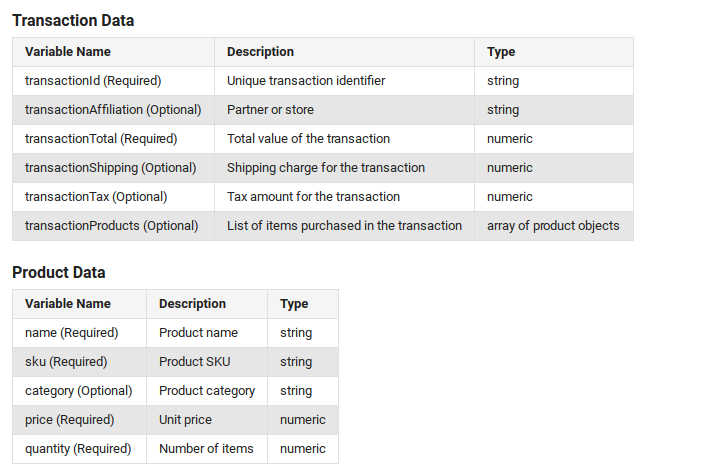The image size is (722, 469).
Task: Click the 'Number of items' description
Action: 206,449
